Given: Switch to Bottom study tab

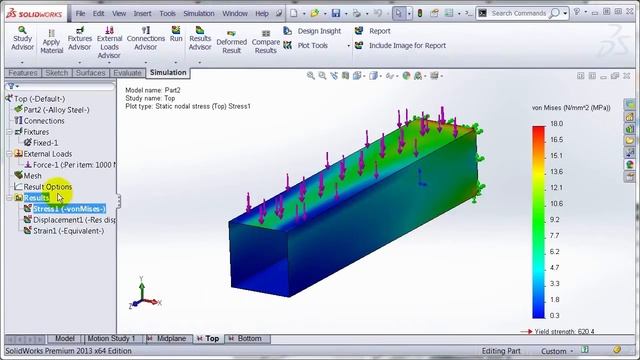Looking at the screenshot, I should 246,338.
